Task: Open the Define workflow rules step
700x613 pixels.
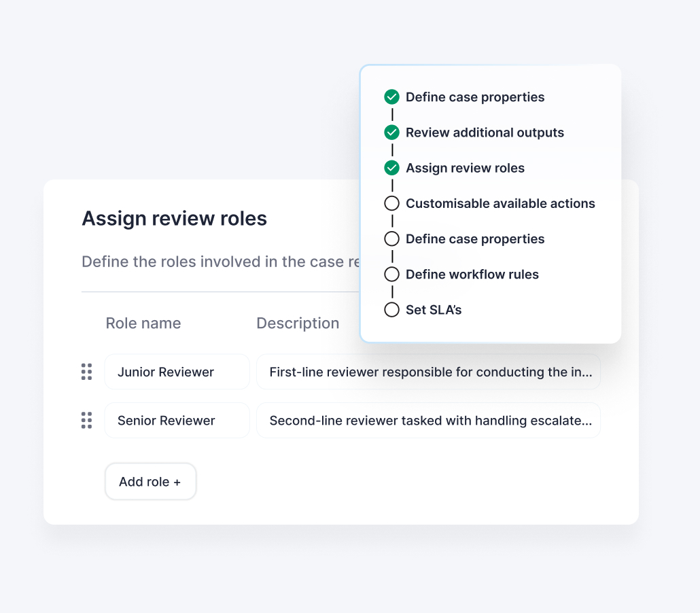Action: pos(472,275)
